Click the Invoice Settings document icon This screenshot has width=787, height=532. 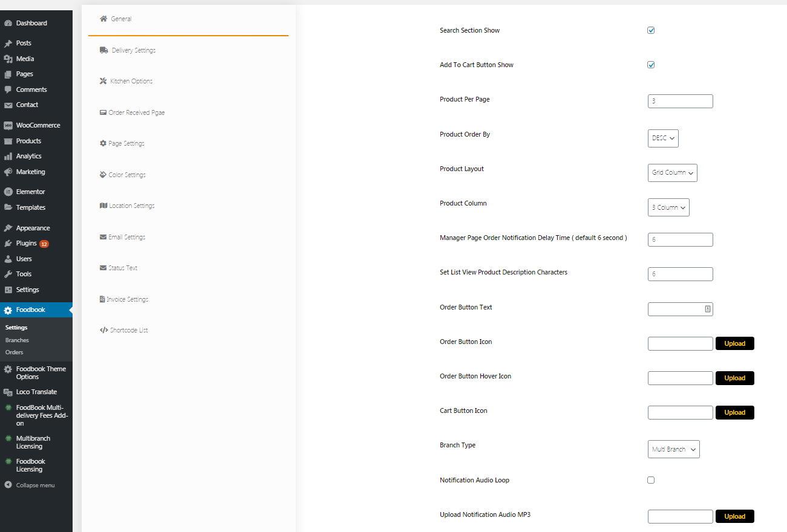[x=102, y=299]
